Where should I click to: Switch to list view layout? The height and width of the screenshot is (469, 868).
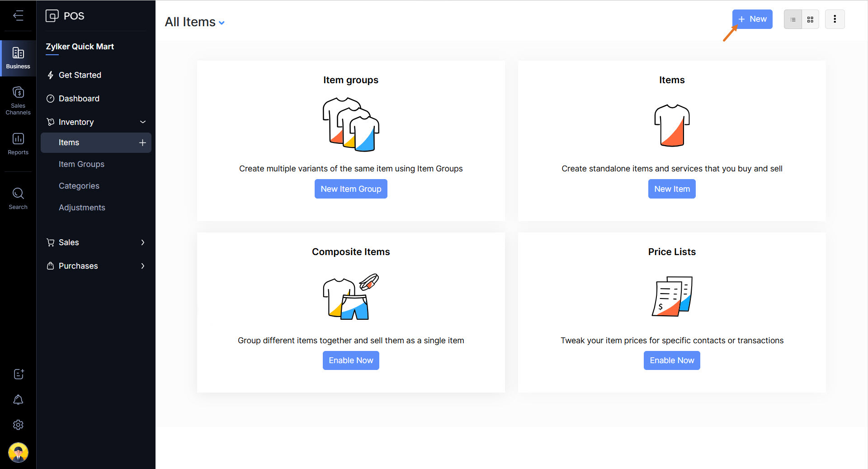point(793,19)
